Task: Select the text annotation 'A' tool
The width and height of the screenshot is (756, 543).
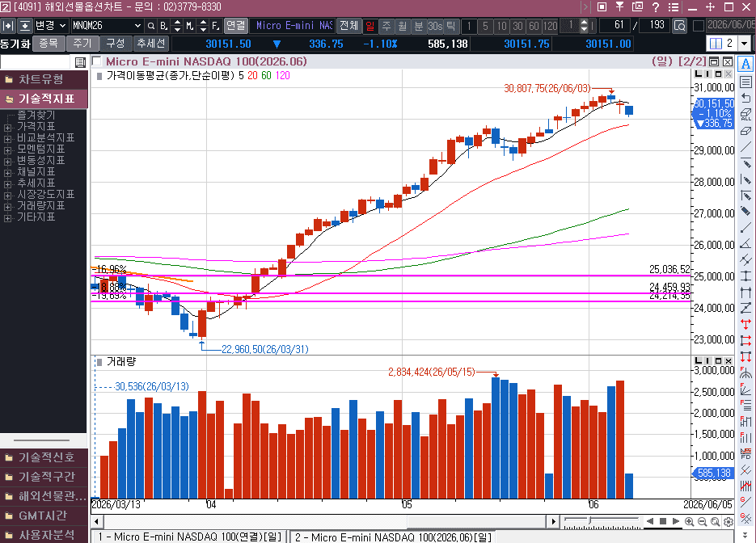Action: 745,64
